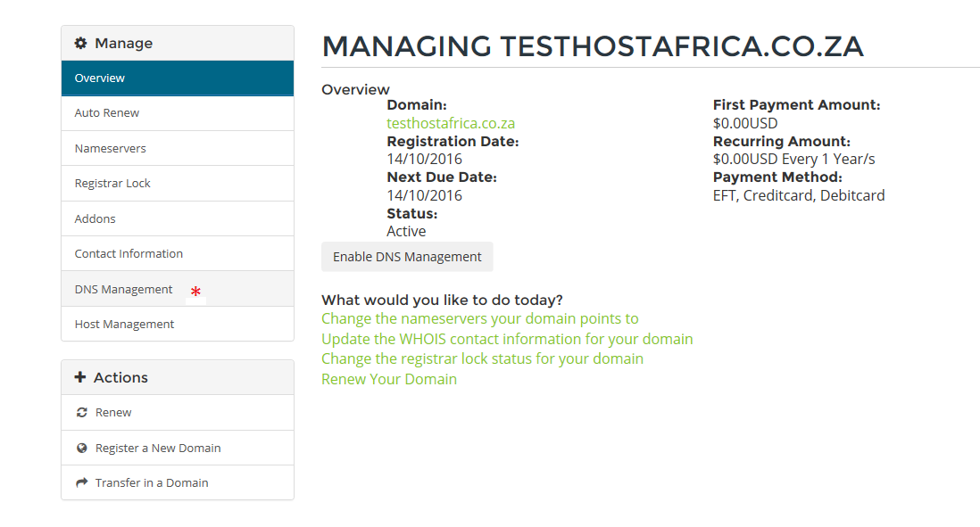
Task: Click Change the nameservers your domain points to
Action: [480, 318]
